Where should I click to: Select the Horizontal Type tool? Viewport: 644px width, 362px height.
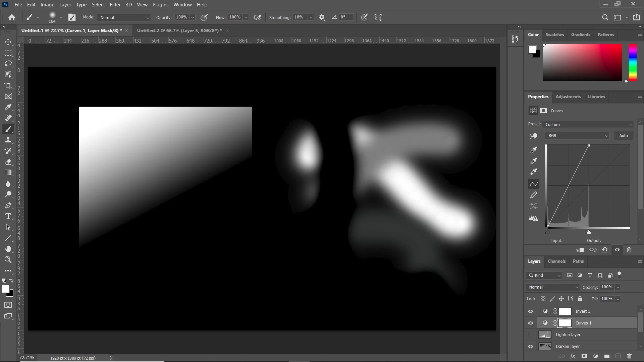click(8, 216)
